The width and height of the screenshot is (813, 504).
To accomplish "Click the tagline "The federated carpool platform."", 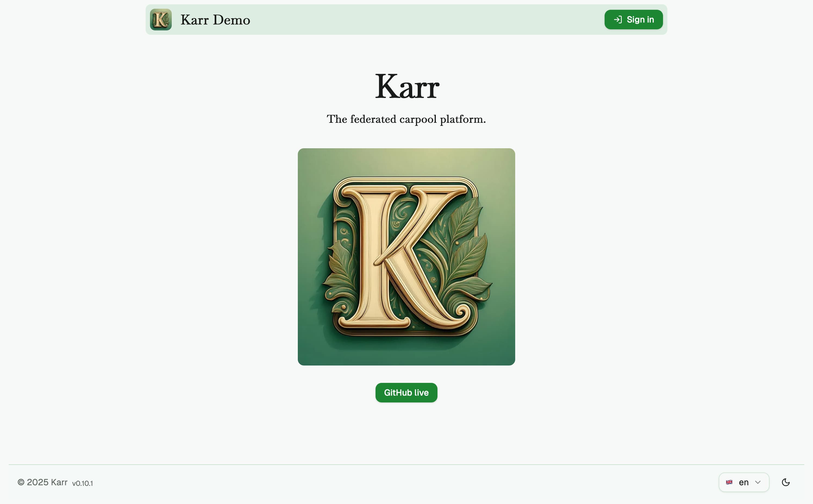I will click(x=406, y=119).
